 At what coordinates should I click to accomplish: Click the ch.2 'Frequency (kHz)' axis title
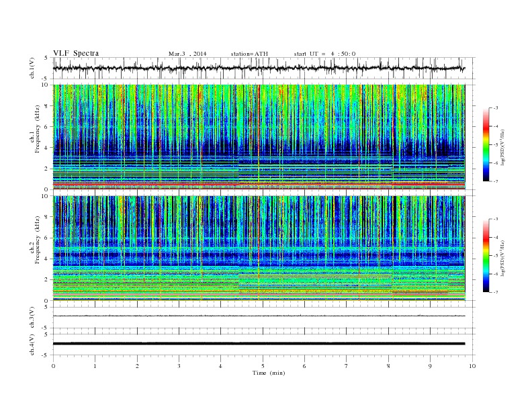tap(38, 240)
